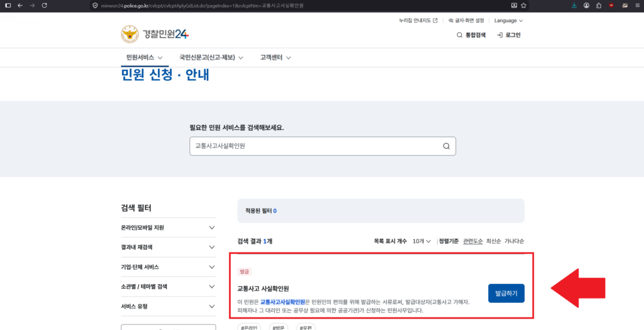
Task: Open 누리집 안내지도 link
Action: tap(418, 21)
